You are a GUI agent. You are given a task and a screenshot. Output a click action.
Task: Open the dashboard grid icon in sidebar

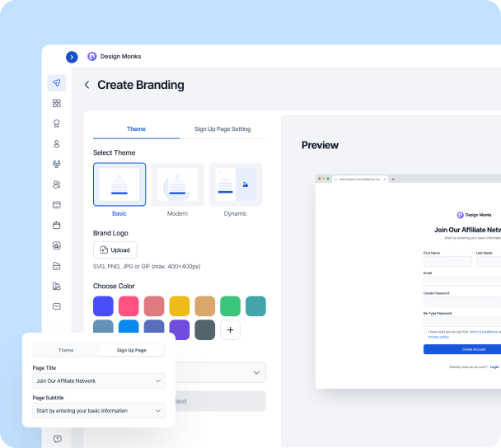pyautogui.click(x=56, y=104)
